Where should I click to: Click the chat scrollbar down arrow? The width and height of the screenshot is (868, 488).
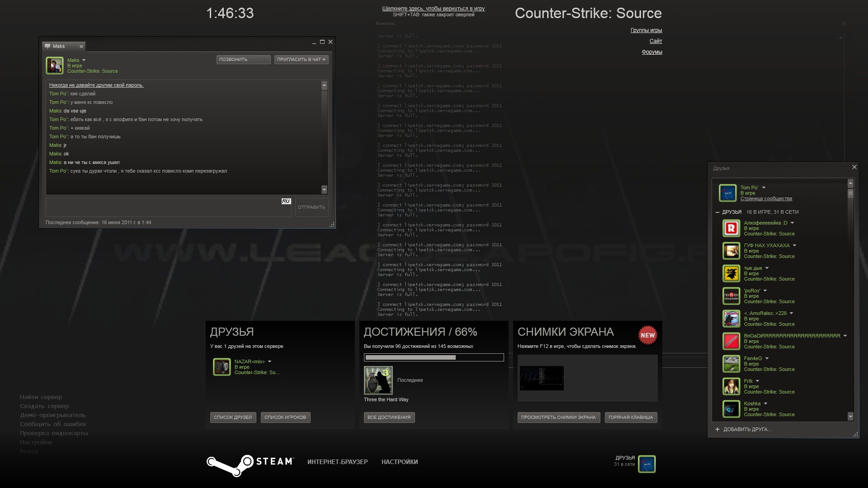point(324,189)
